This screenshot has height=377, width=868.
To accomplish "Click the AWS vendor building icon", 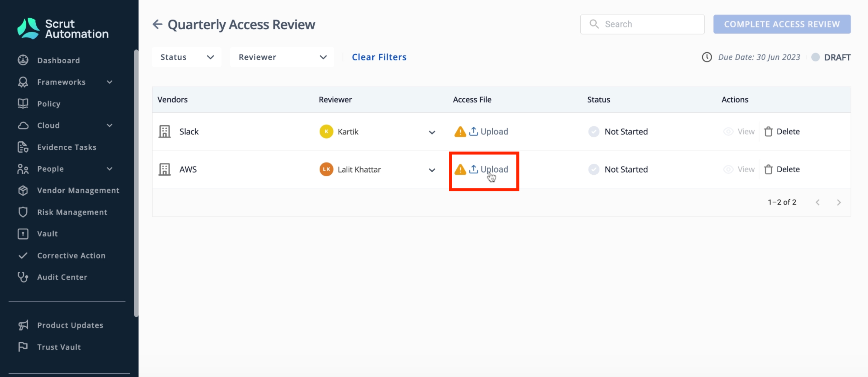I will coord(164,169).
